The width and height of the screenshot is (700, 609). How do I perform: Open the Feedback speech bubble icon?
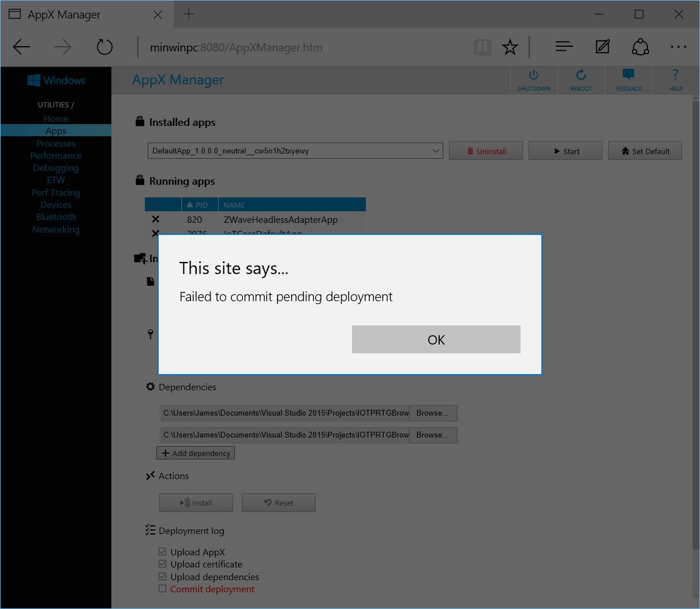[x=628, y=74]
